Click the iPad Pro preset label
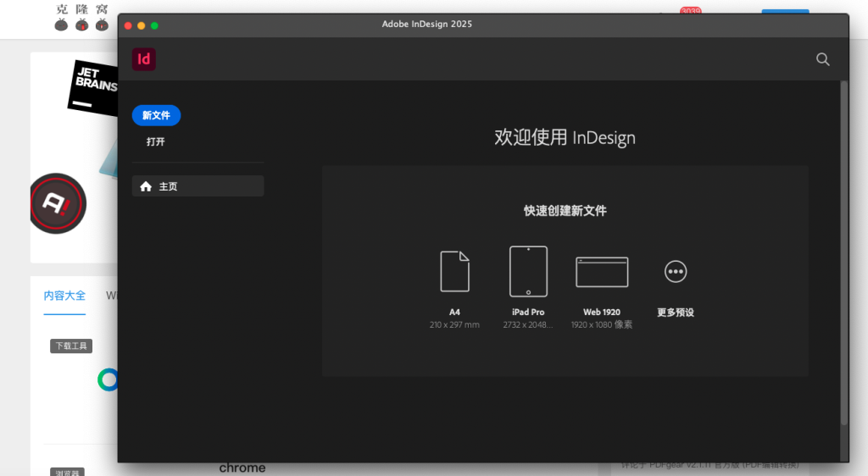Image resolution: width=868 pixels, height=476 pixels. tap(528, 313)
